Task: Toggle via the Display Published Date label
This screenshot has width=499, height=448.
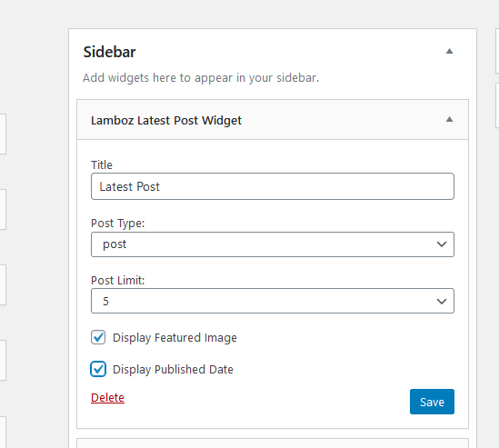Action: coord(173,370)
